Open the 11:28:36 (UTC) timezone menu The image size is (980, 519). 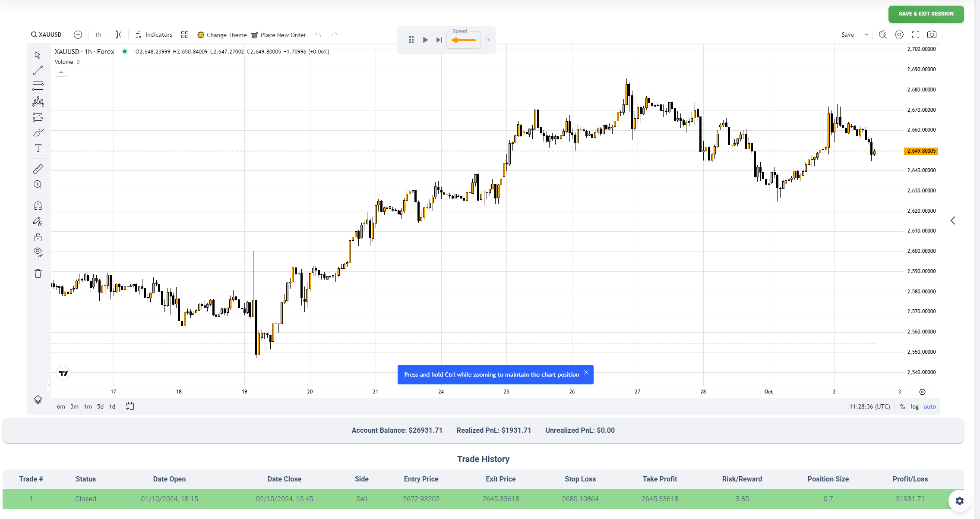point(869,406)
